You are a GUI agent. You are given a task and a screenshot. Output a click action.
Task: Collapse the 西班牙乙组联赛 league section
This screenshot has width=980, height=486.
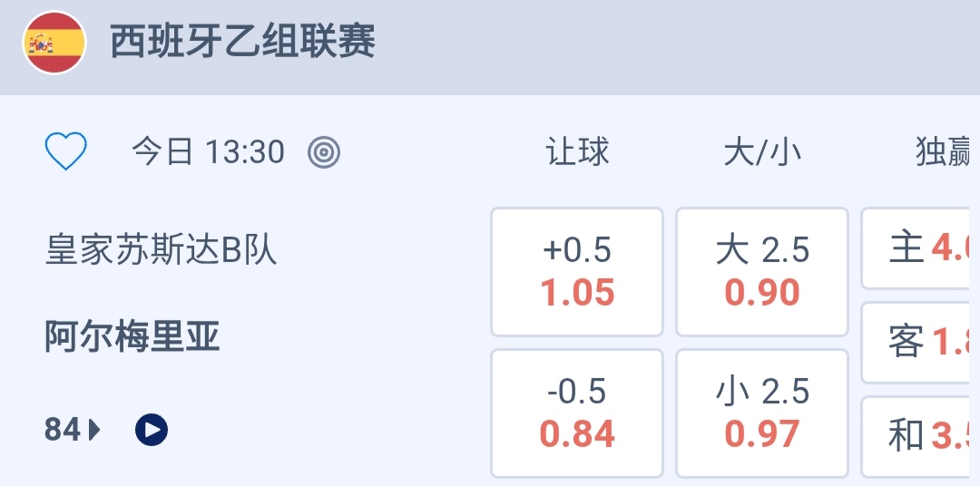point(243,43)
